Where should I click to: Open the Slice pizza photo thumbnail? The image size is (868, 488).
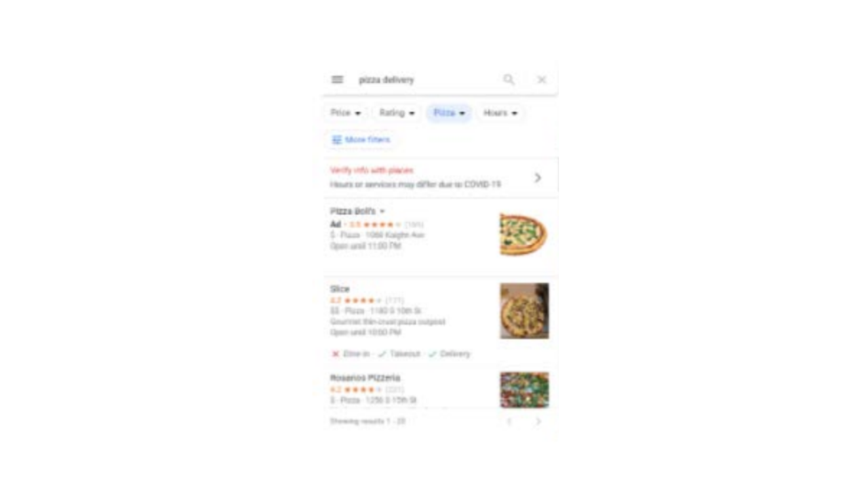click(x=525, y=311)
